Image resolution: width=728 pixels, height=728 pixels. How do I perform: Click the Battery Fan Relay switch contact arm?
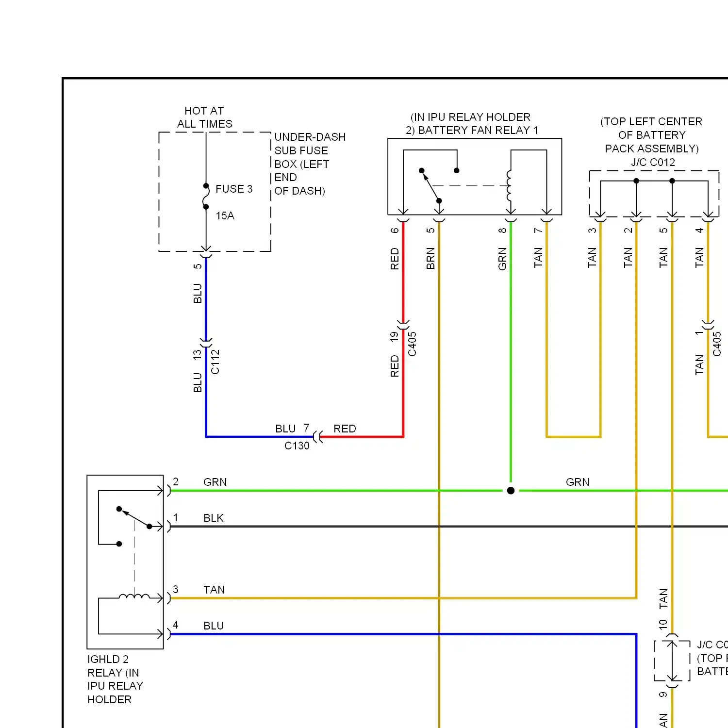click(x=430, y=185)
